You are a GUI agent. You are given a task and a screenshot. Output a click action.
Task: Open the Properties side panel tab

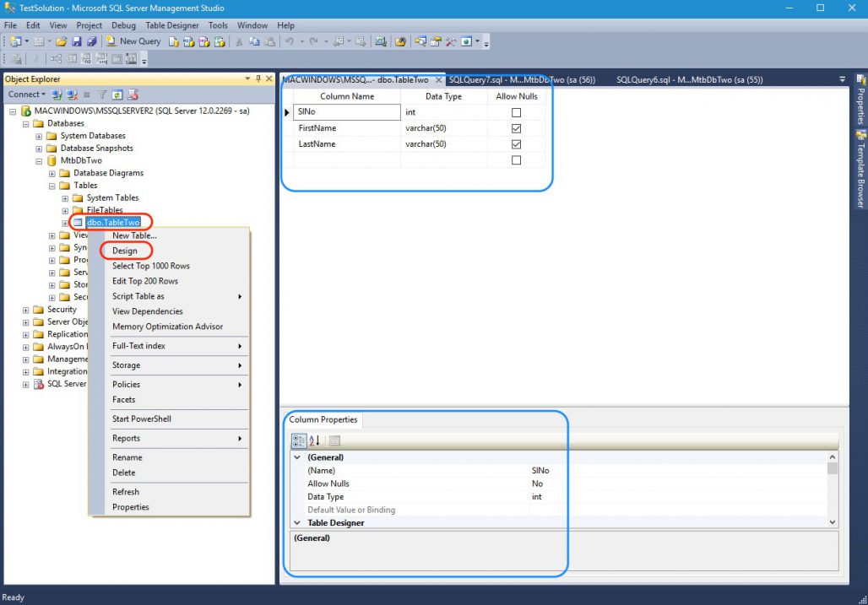(x=860, y=100)
